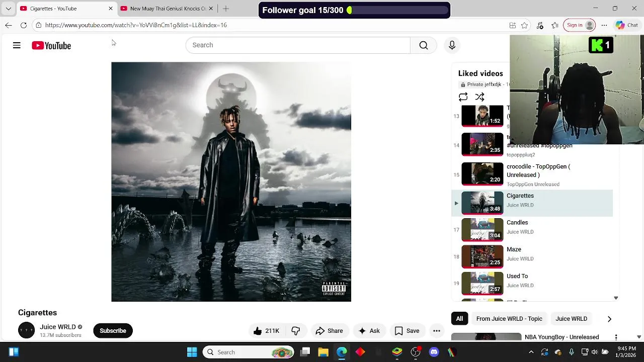Open browser settings and more menu
This screenshot has height=362, width=644.
pos(604,25)
